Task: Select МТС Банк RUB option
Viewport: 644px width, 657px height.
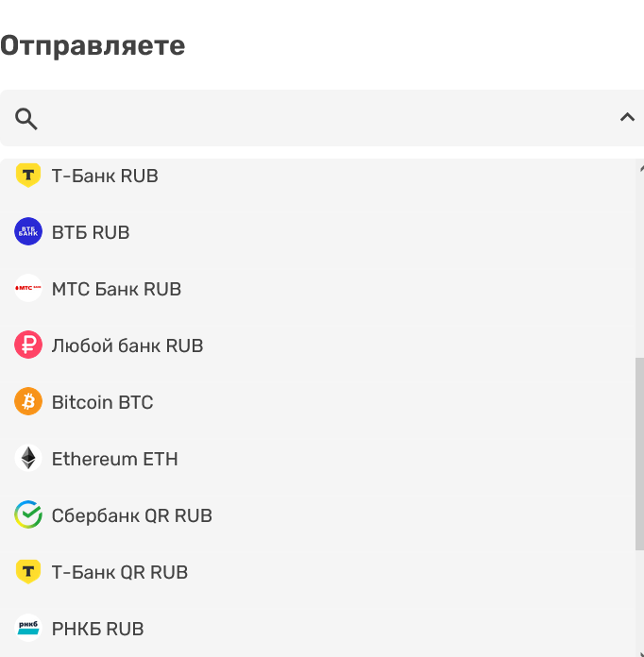Action: click(x=116, y=289)
